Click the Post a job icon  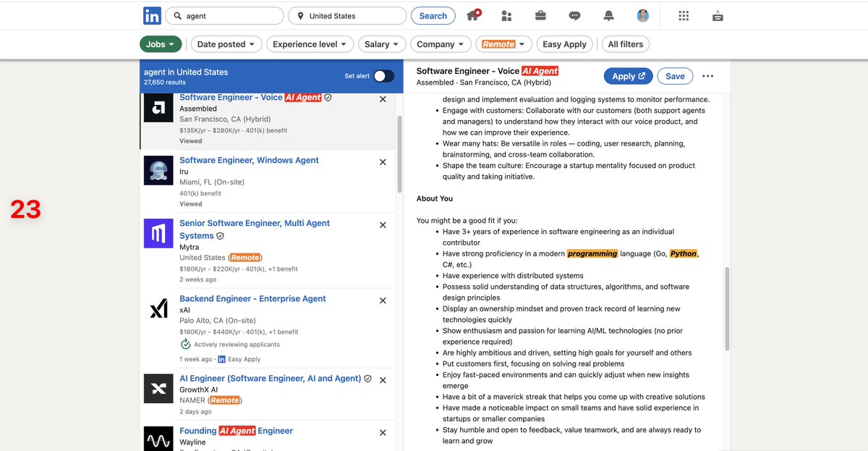coord(718,15)
